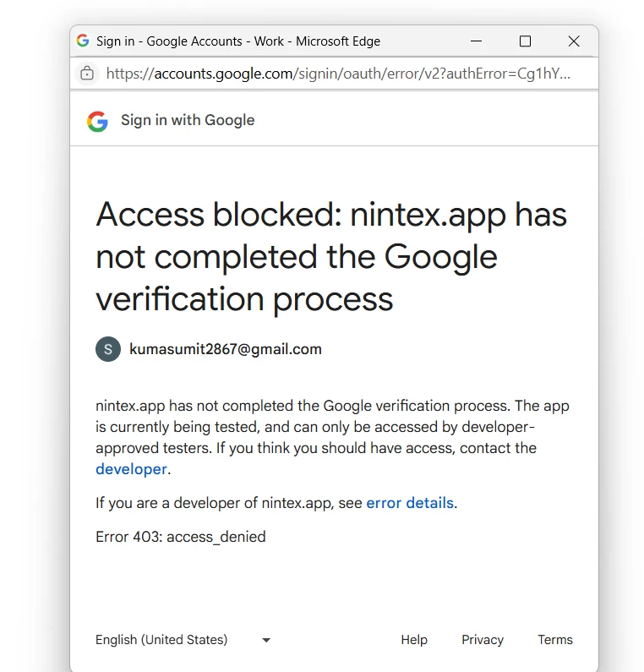
Task: Click the Error 403: access_denied text
Action: tap(180, 537)
